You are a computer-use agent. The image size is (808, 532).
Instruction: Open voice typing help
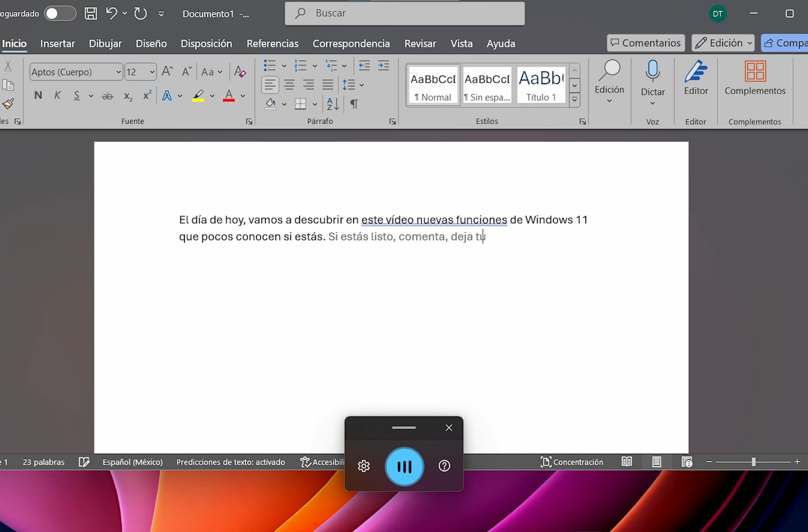click(x=444, y=465)
